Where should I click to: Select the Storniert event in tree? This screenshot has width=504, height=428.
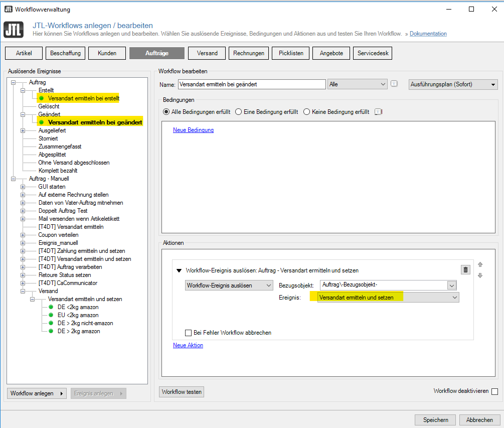tap(48, 138)
